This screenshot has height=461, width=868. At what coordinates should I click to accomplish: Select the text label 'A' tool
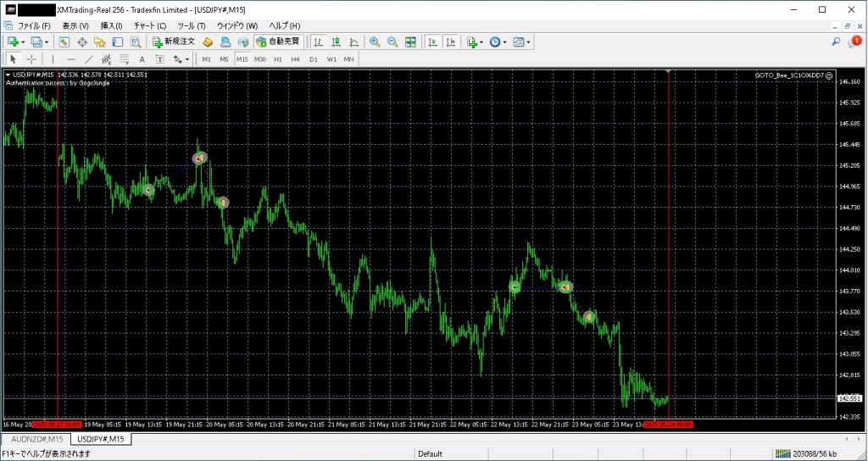coord(142,59)
